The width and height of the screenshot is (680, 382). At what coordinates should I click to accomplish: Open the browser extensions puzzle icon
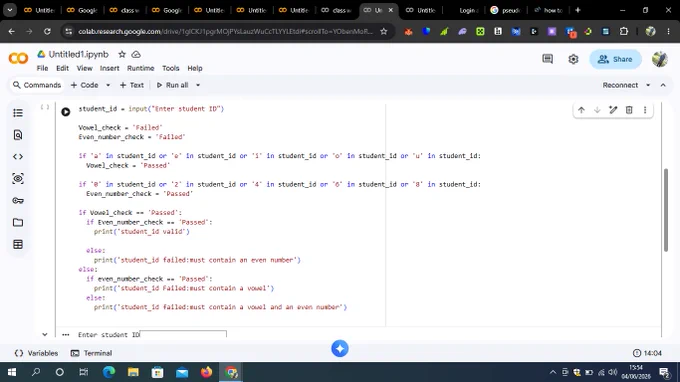624,31
